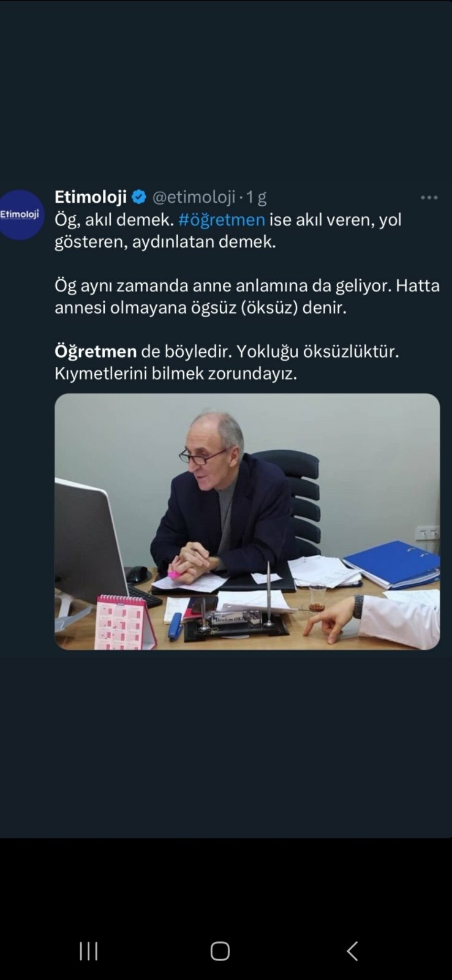Tap the bold "Öğretmen" word in the tweet

pyautogui.click(x=96, y=352)
